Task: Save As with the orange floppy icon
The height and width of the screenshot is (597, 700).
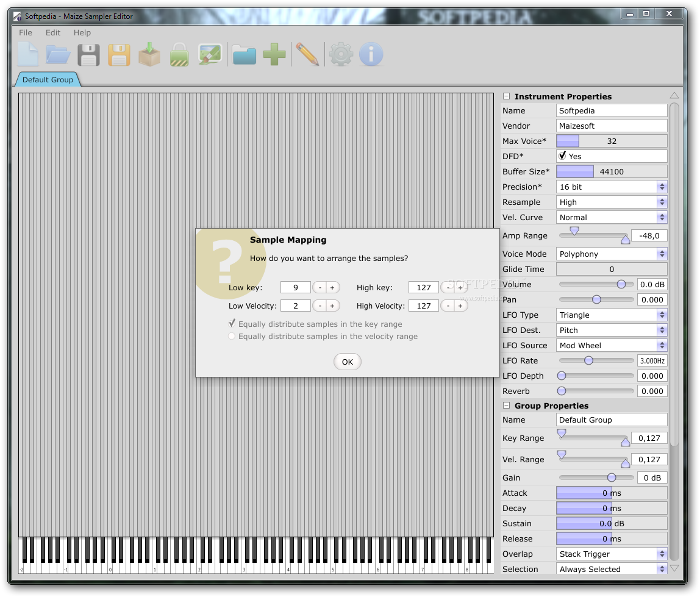Action: [119, 55]
